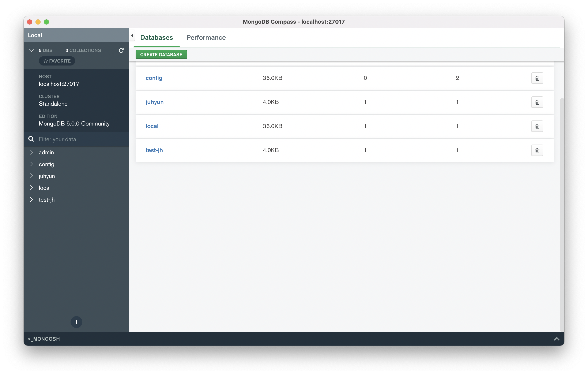Select local in the sidebar list
Screen dimensions: 588x377
click(45, 188)
